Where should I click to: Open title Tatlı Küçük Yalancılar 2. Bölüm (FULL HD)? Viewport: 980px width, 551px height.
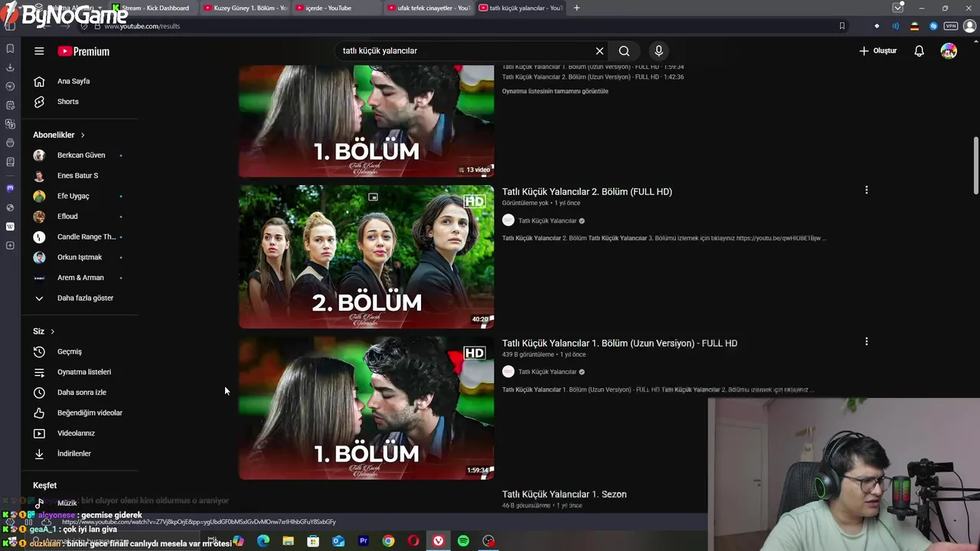[x=587, y=192]
